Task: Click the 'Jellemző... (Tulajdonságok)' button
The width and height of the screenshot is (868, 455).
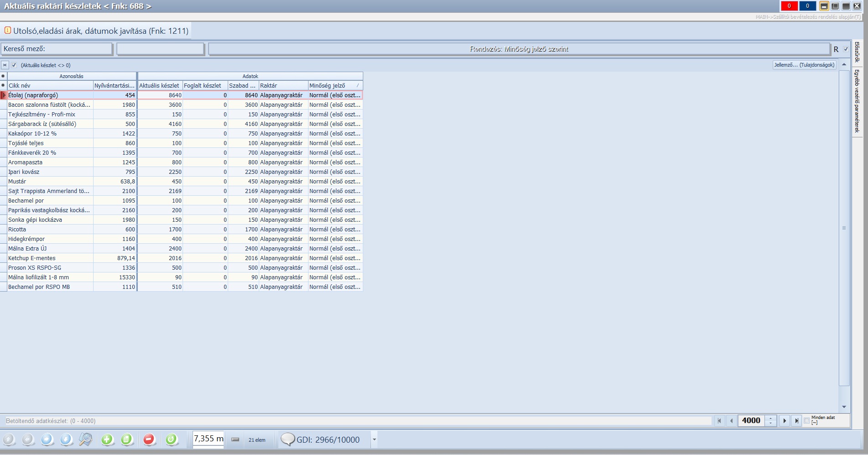Action: 804,65
